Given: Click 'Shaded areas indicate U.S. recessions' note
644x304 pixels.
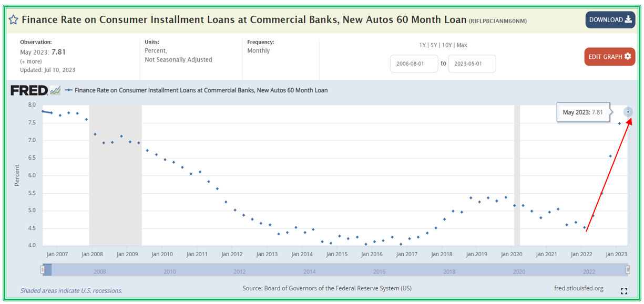Looking at the screenshot, I should (x=71, y=290).
